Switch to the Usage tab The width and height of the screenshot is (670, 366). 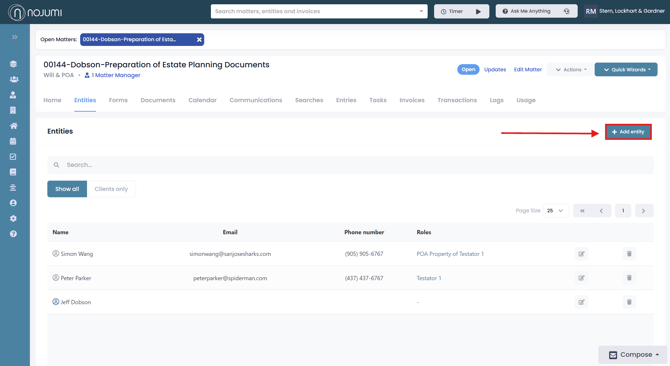point(526,100)
